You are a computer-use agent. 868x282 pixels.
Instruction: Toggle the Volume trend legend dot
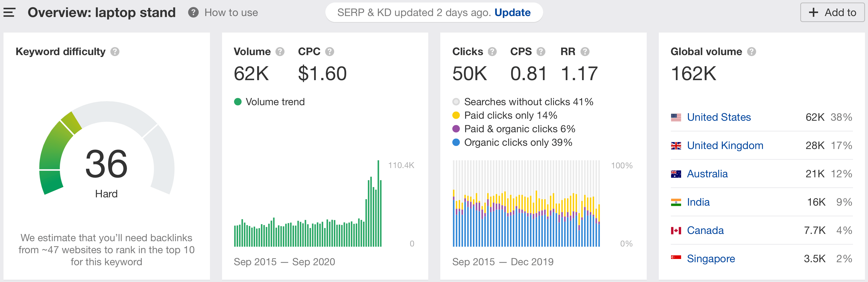pyautogui.click(x=238, y=102)
